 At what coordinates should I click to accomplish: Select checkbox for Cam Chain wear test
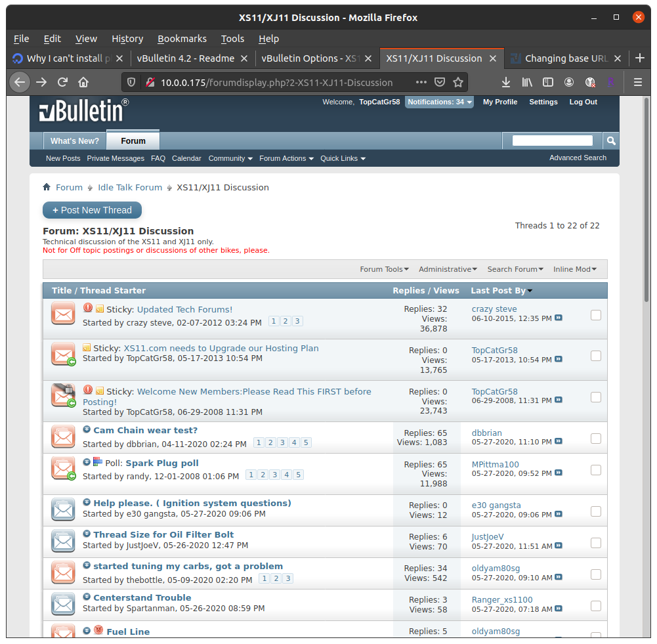[596, 439]
